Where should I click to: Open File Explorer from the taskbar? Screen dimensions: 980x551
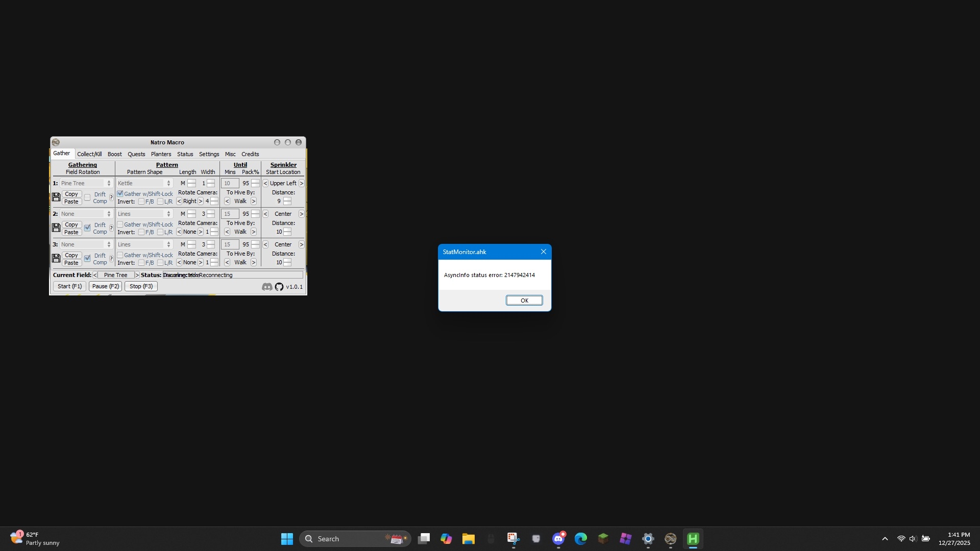pos(468,539)
